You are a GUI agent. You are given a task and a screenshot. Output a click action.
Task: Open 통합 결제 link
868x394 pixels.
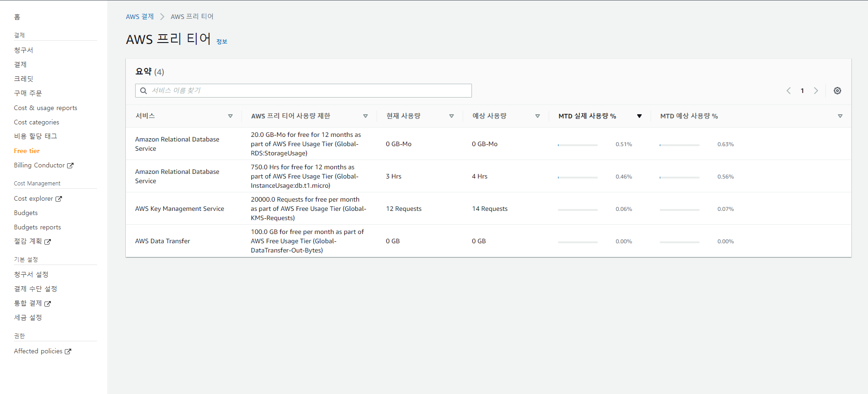pos(28,303)
